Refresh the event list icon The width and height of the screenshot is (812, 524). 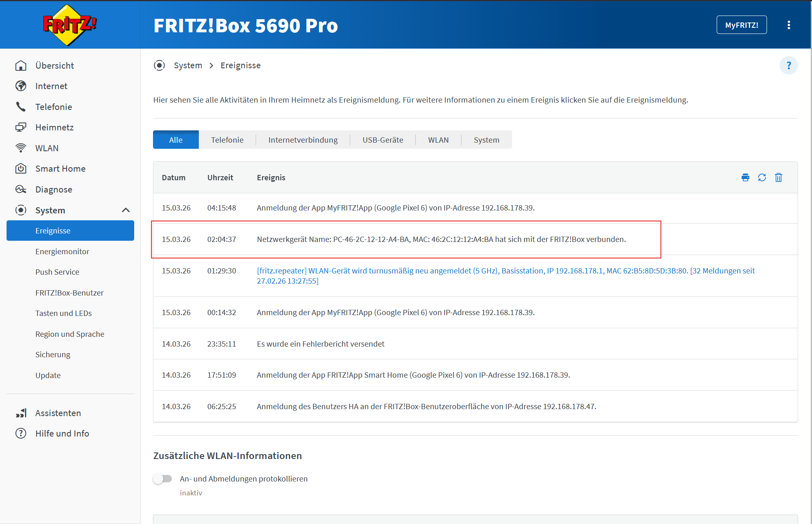[x=762, y=177]
